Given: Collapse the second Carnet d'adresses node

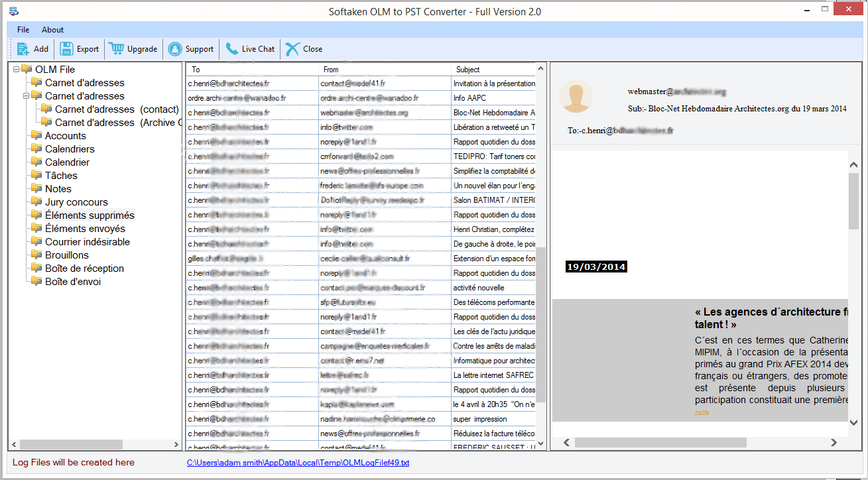Looking at the screenshot, I should tap(26, 96).
